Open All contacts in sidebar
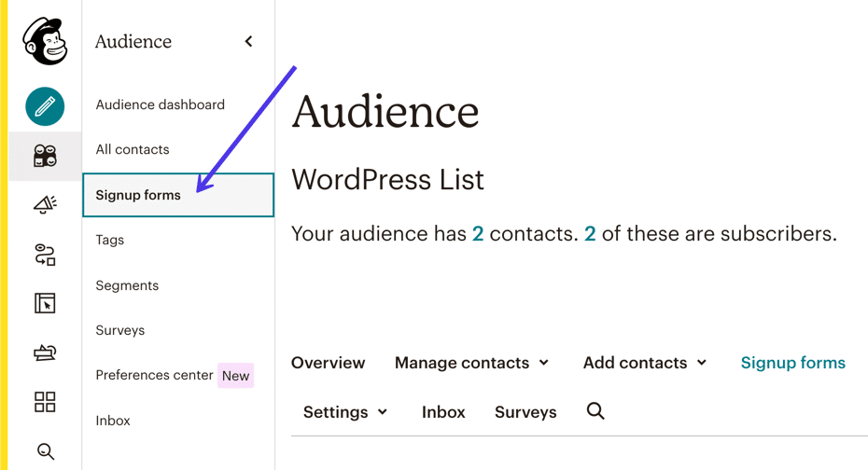 click(133, 149)
